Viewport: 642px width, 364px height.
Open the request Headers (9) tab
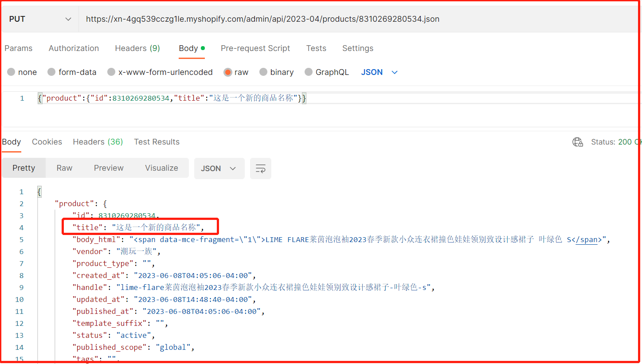(137, 48)
